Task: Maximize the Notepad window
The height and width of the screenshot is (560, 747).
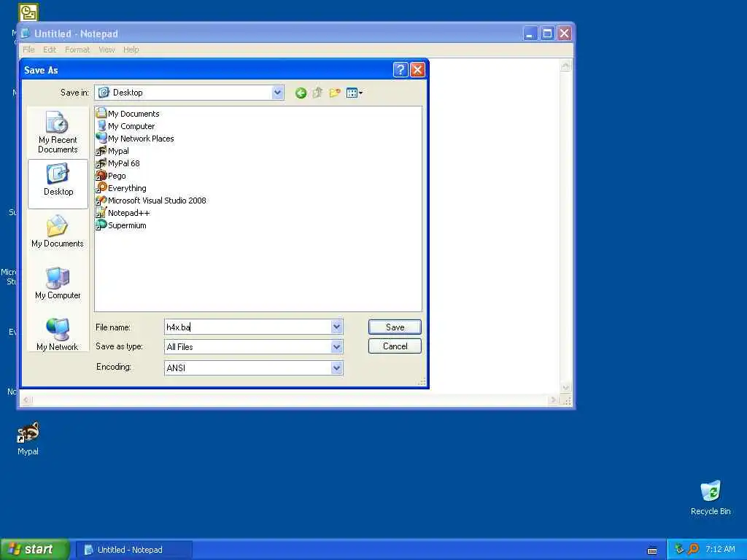Action: [547, 34]
